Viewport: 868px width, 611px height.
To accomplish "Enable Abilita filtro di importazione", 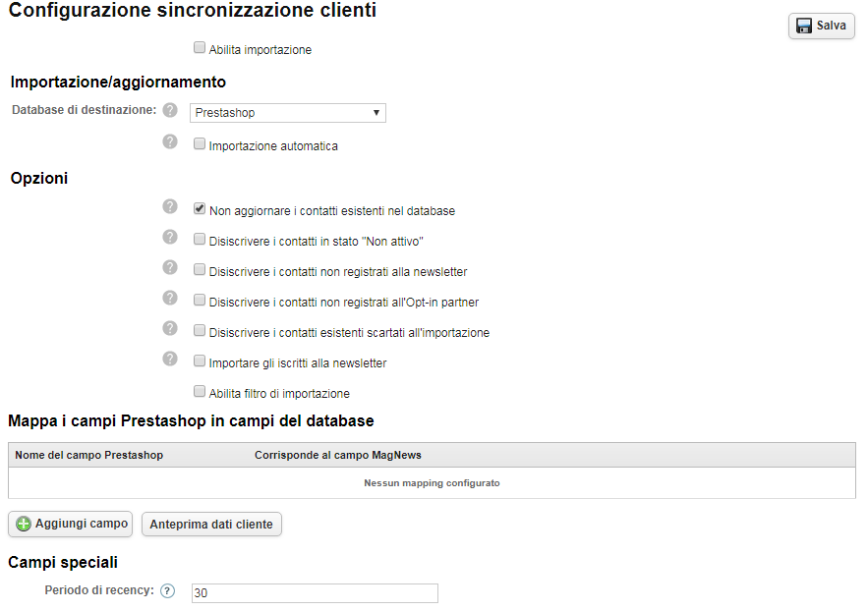I will coord(200,391).
